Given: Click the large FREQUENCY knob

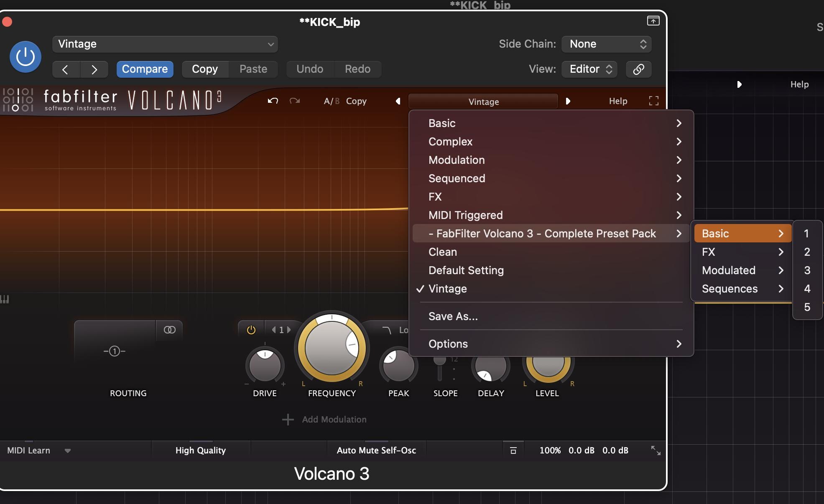Looking at the screenshot, I should click(x=332, y=348).
